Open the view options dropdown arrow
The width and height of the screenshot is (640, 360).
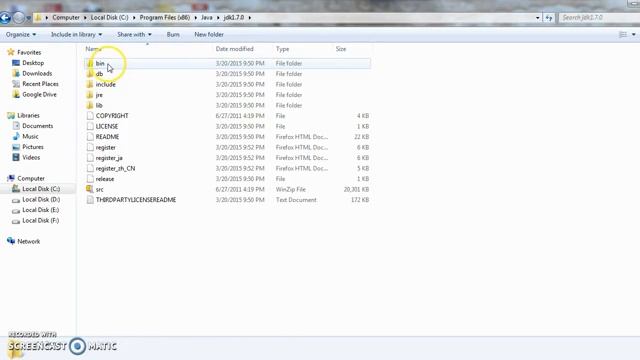pyautogui.click(x=633, y=35)
